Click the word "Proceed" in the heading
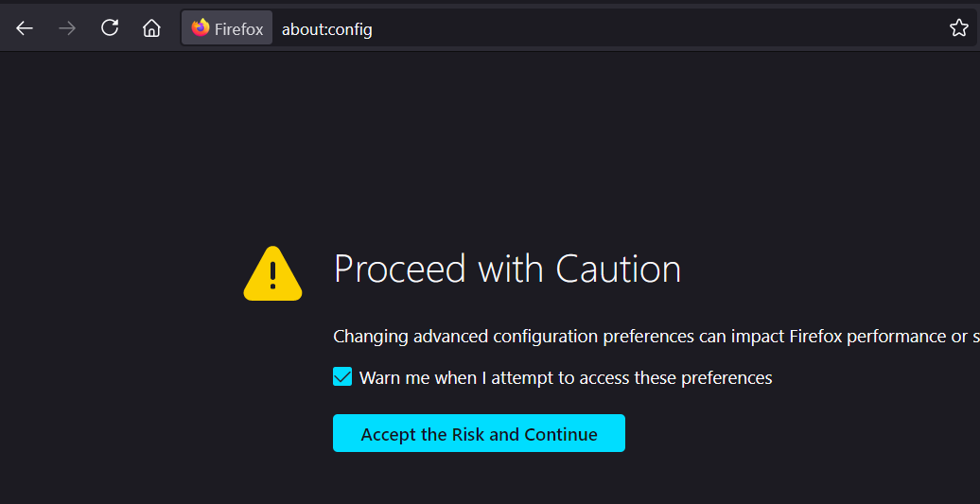980x504 pixels. point(400,269)
